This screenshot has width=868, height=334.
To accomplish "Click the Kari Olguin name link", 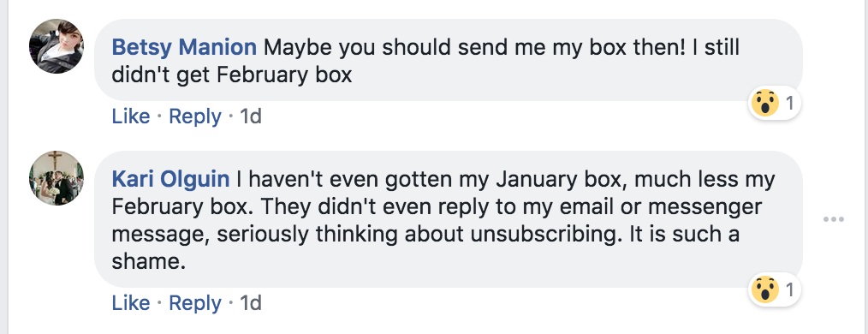I will 170,179.
